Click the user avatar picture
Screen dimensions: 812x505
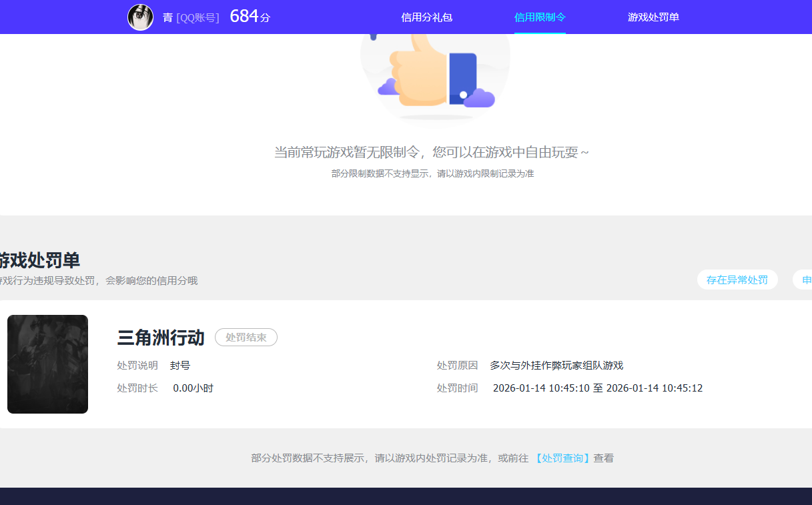point(140,17)
